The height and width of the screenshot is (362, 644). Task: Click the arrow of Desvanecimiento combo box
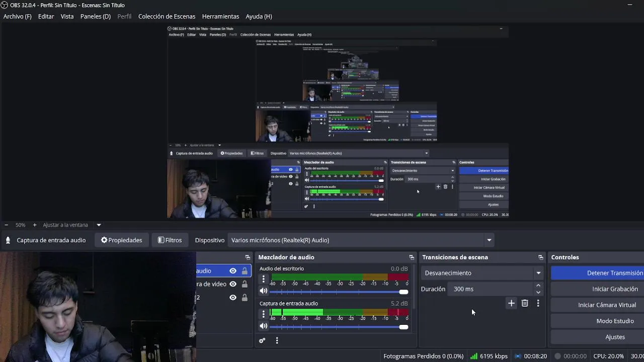tap(538, 273)
